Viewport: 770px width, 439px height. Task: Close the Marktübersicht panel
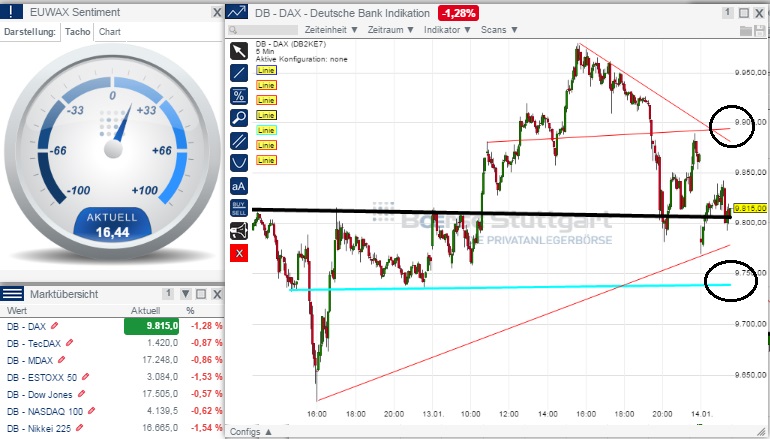(x=217, y=294)
